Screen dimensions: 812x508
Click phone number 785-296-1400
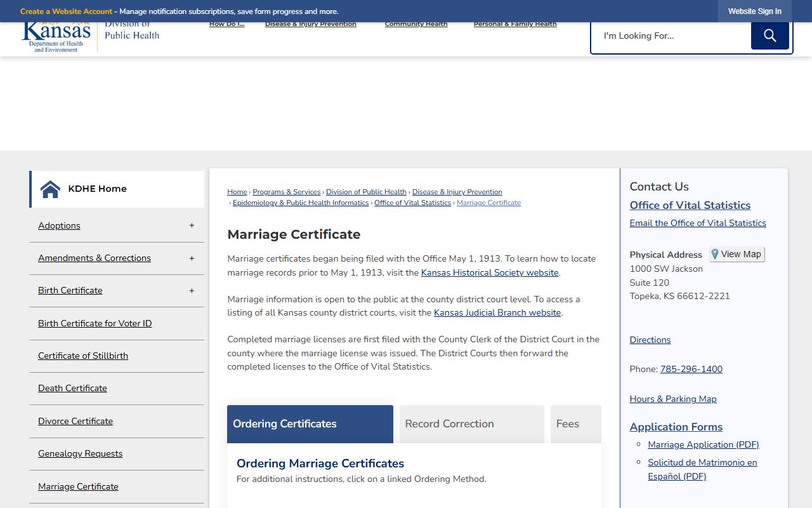tap(691, 369)
